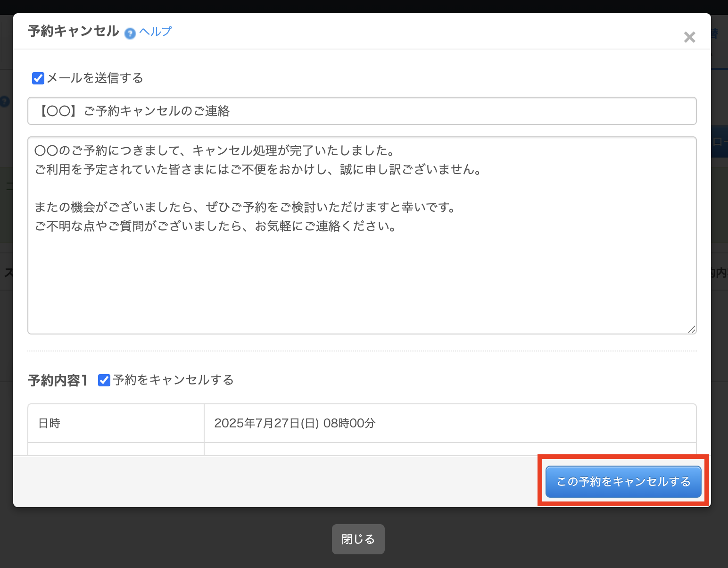Click the empty area of the message body
The height and width of the screenshot is (568, 728).
362,283
